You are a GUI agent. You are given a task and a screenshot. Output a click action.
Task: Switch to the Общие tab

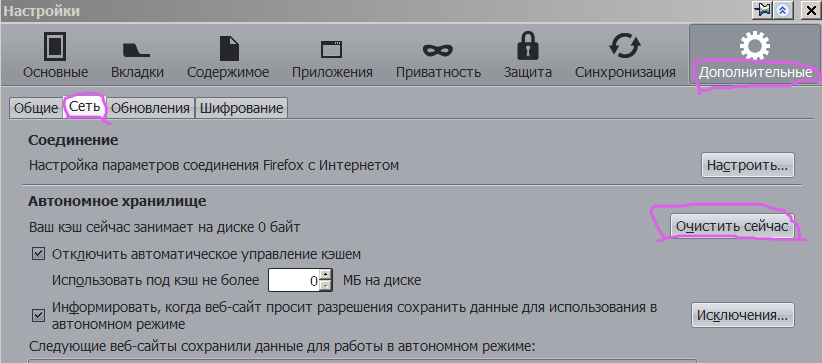coord(36,108)
